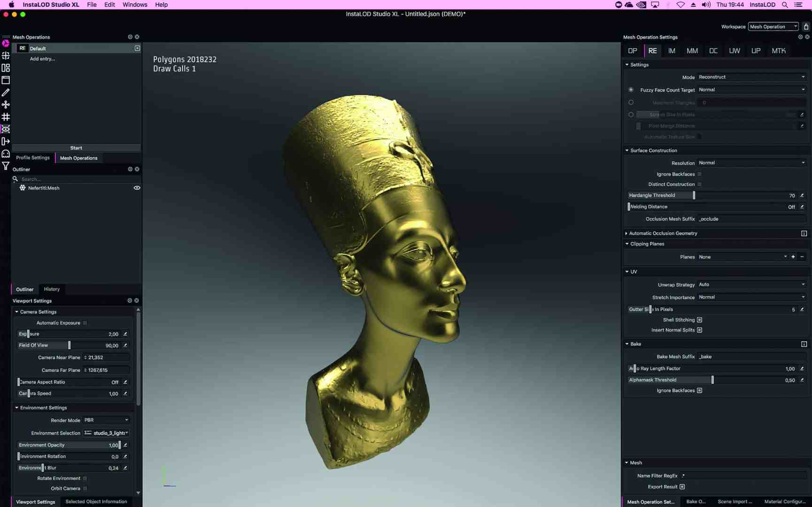Enable the Shell Stitching checkbox

(x=699, y=320)
